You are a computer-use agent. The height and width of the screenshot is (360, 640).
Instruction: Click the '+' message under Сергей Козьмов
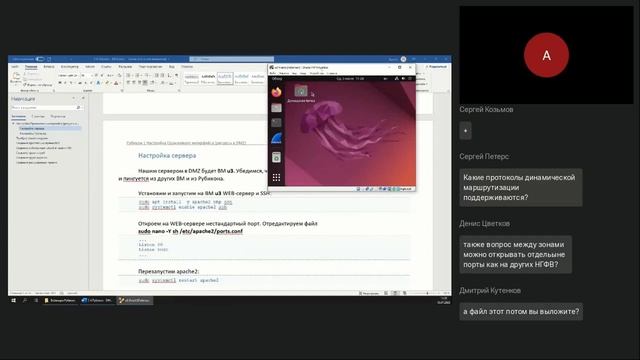point(465,131)
